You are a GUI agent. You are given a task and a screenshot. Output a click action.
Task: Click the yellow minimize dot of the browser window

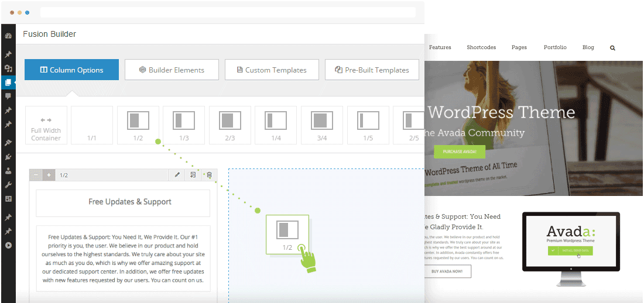[19, 13]
